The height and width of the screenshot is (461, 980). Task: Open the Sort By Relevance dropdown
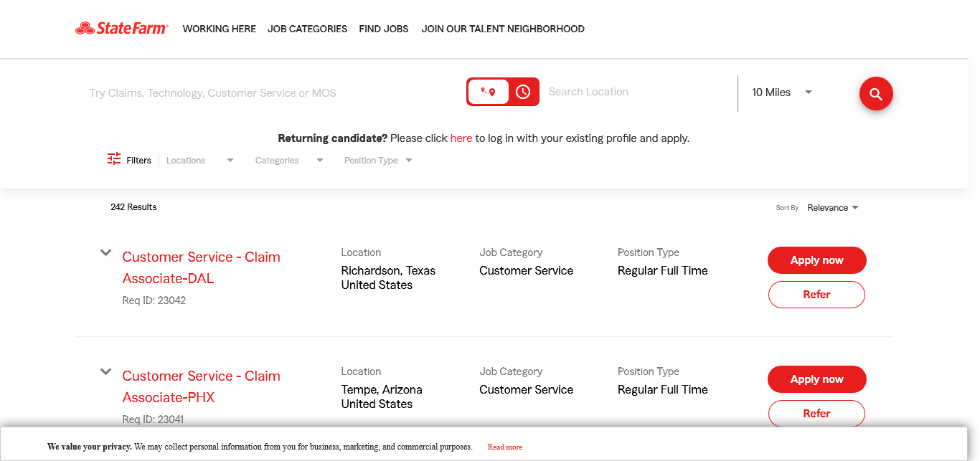pyautogui.click(x=832, y=208)
